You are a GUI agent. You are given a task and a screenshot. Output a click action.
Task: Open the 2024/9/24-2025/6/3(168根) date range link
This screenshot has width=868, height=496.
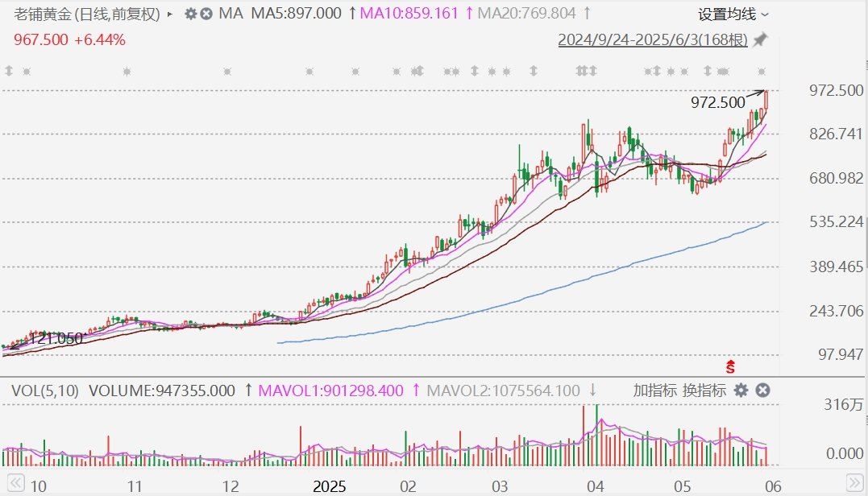(653, 39)
